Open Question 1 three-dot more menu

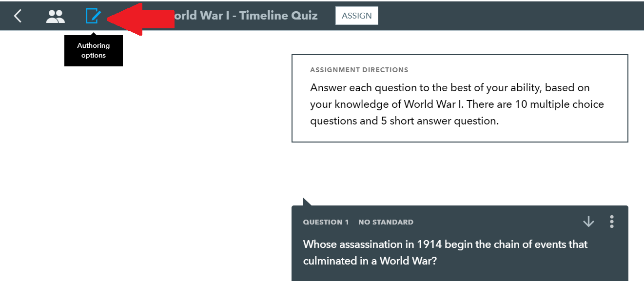pos(612,222)
